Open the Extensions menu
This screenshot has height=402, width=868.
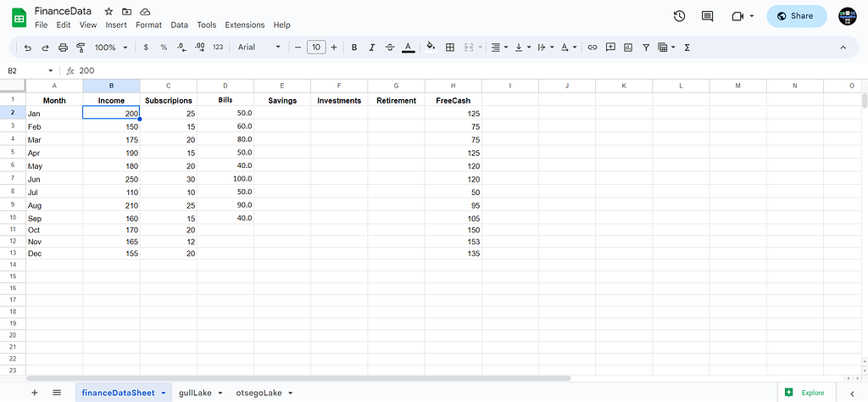coord(244,25)
